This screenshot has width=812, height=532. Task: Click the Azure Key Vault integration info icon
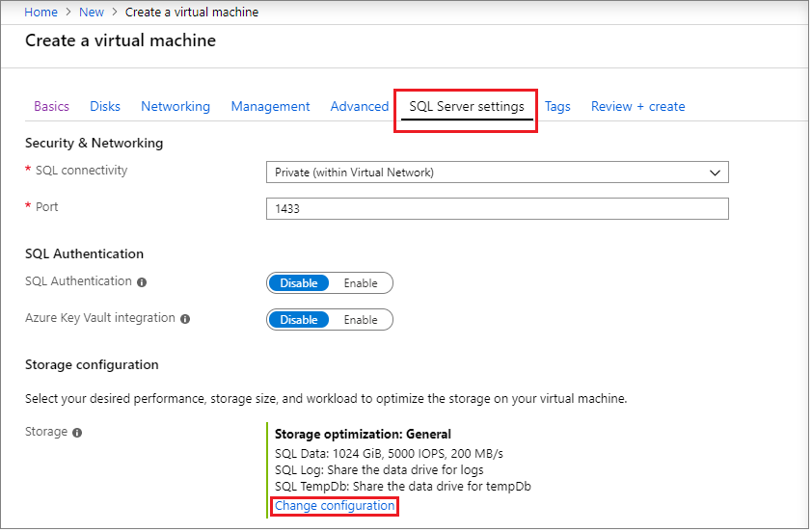coord(185,319)
